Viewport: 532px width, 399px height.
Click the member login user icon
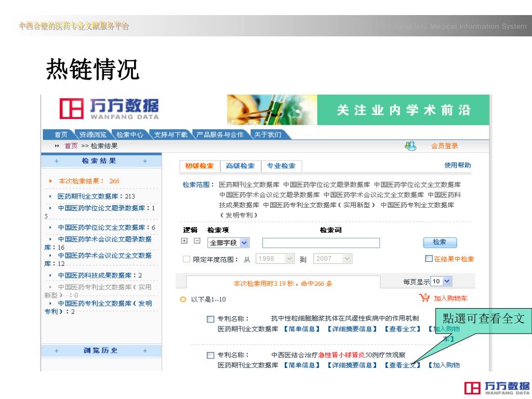[410, 146]
